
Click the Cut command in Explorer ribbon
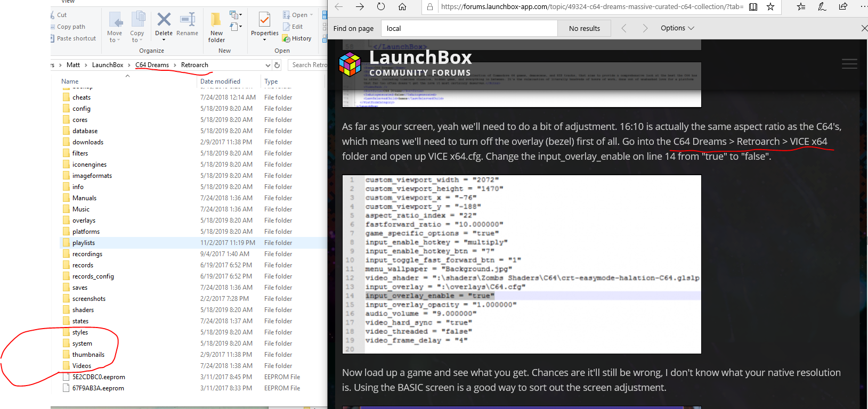(58, 15)
